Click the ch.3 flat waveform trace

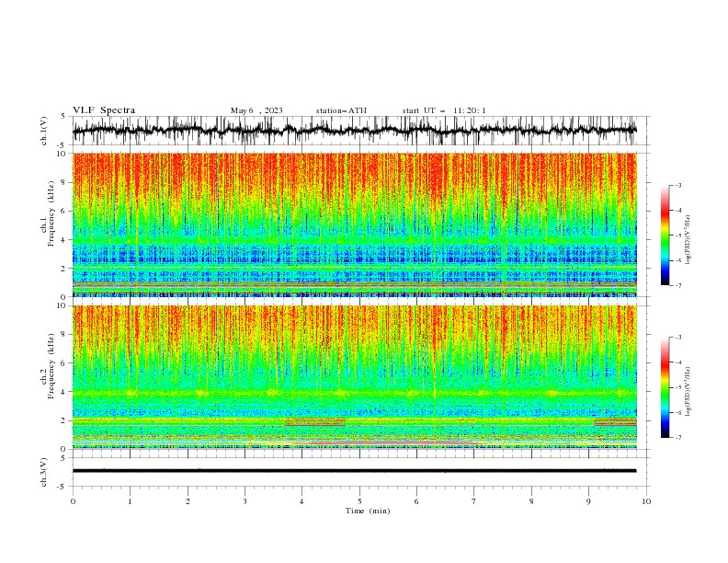pyautogui.click(x=355, y=471)
